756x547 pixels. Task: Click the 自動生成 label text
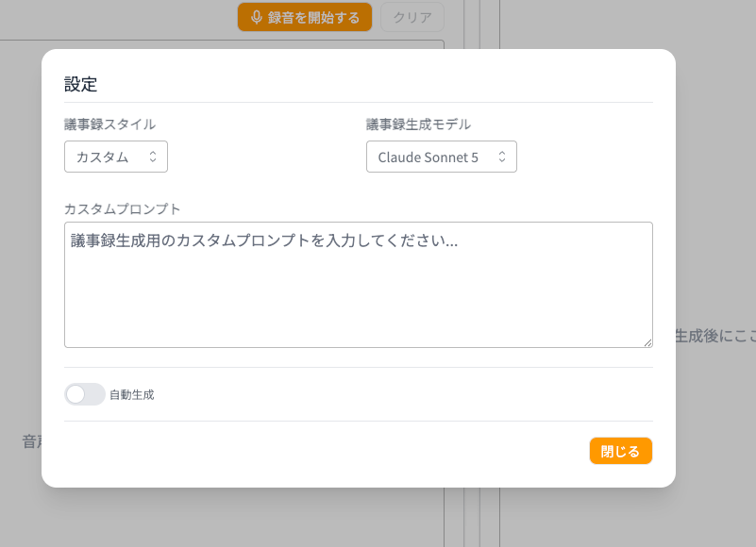(131, 395)
